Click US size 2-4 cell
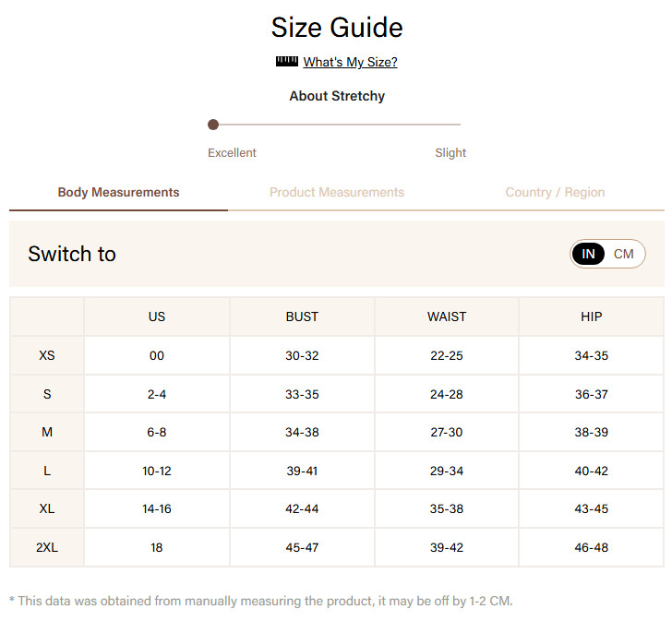Screen dimensions: 672x621 (x=157, y=394)
